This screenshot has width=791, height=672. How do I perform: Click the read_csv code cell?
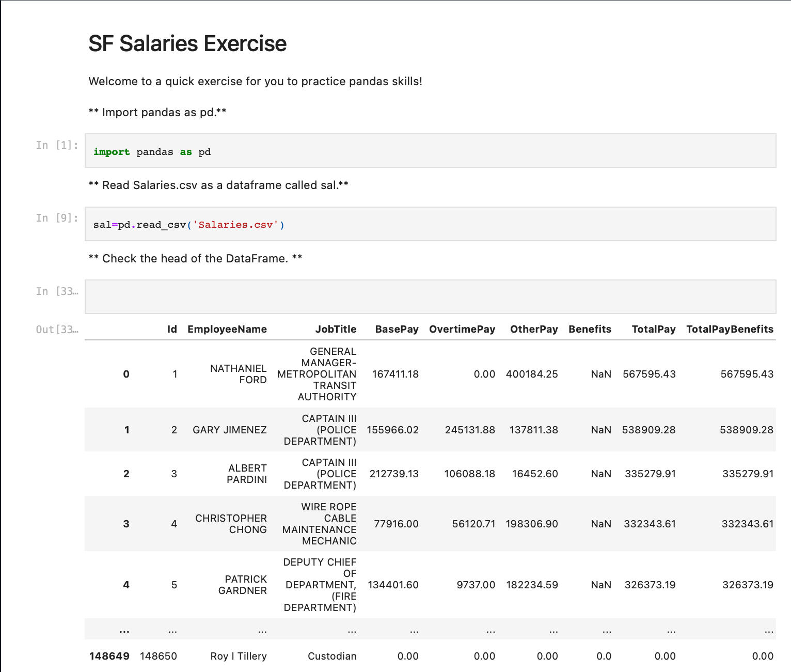(430, 224)
